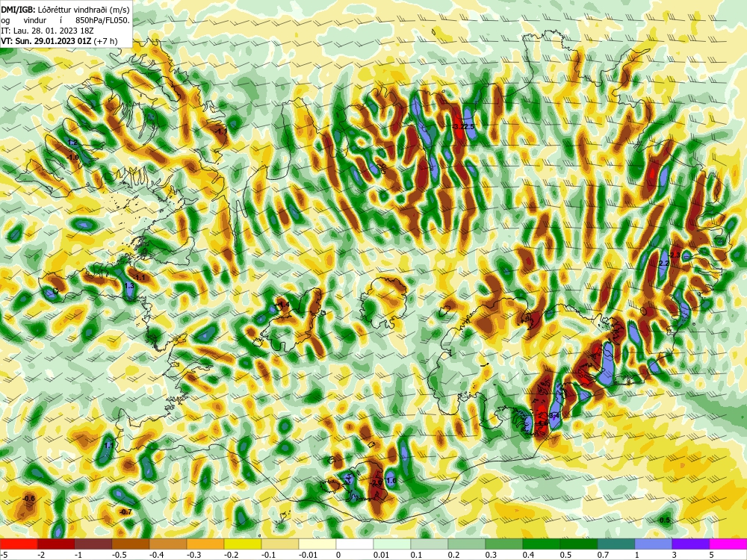Image resolution: width=747 pixels, height=560 pixels.
Task: Click the '-0.6' value label on the map
Action: coord(29,499)
